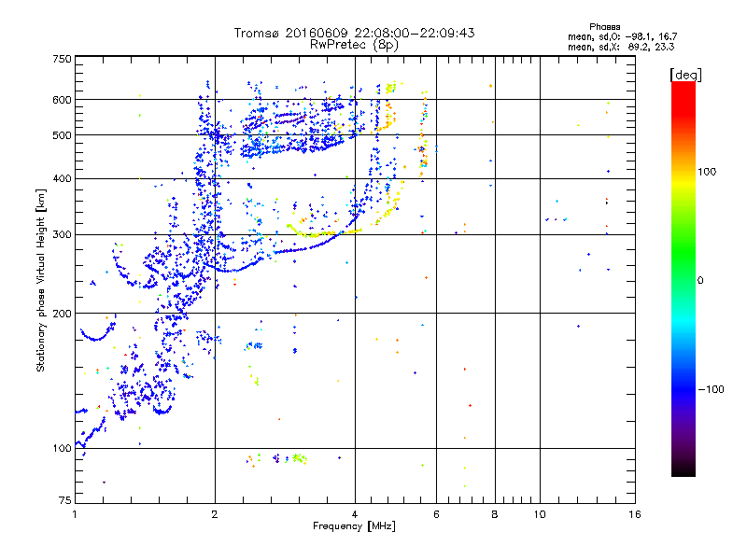Viewport: 747px width, 560px height.
Task: Click the '500' height axis tick label
Action: [x=62, y=135]
